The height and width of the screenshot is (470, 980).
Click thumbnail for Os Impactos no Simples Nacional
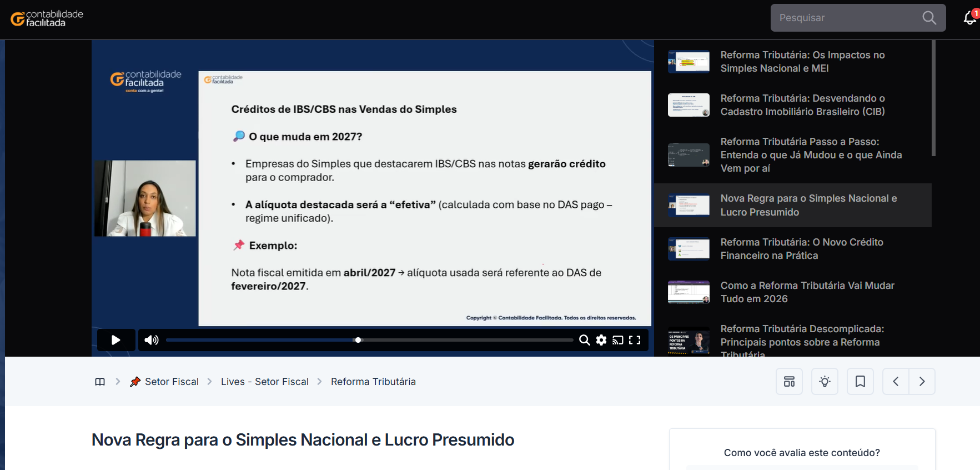coord(688,62)
